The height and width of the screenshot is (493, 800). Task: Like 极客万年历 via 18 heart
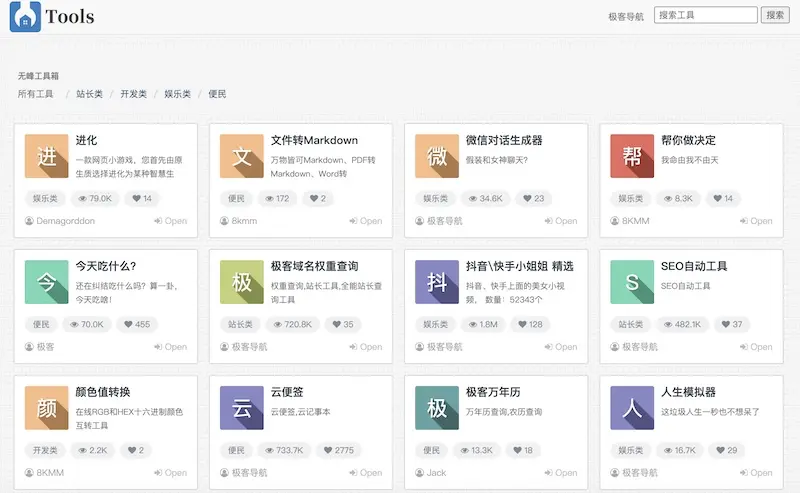(x=523, y=450)
